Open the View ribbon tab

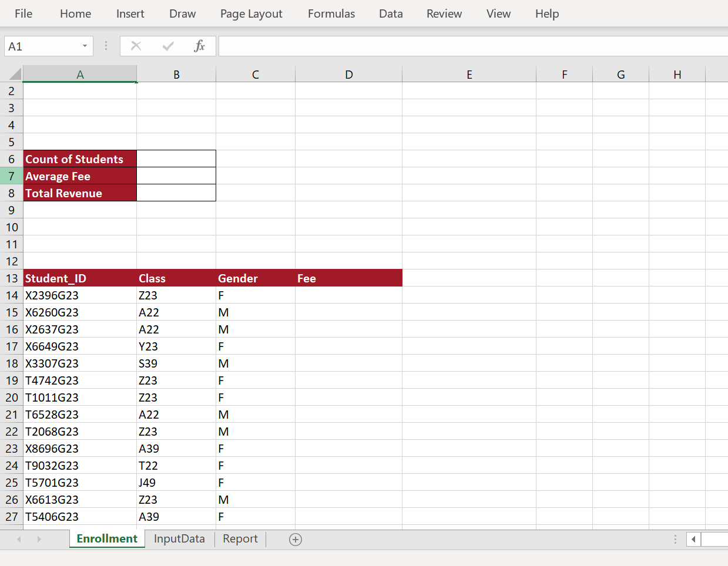498,14
